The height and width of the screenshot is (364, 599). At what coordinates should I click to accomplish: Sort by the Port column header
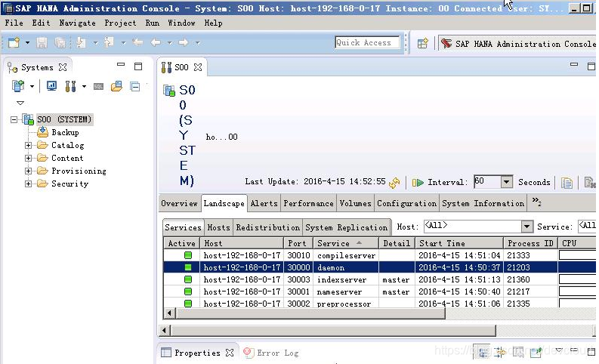tap(298, 243)
